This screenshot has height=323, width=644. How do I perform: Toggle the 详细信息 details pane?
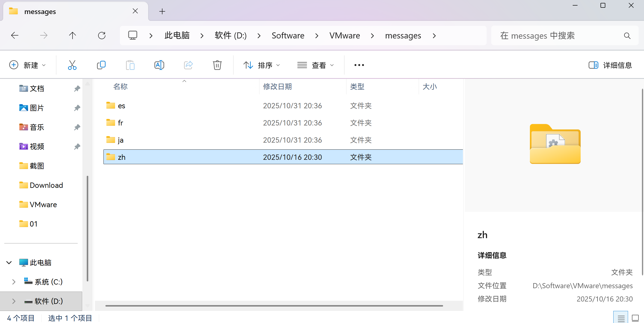click(610, 65)
